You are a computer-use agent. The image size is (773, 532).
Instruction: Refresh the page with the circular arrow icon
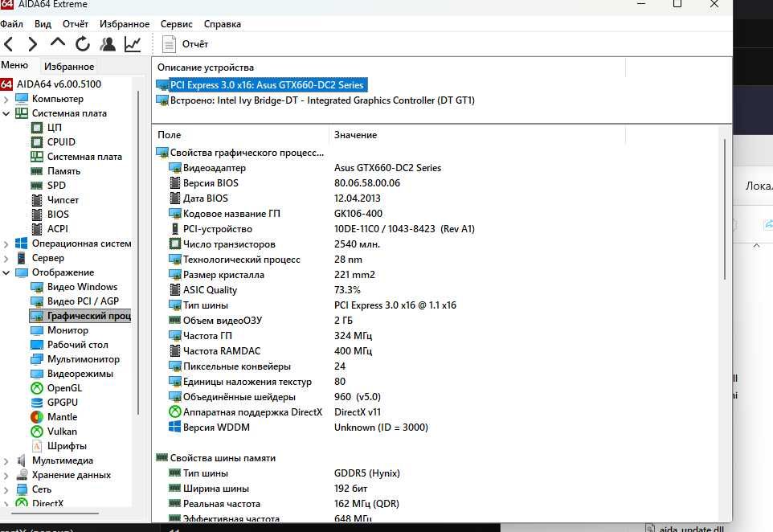tap(82, 44)
